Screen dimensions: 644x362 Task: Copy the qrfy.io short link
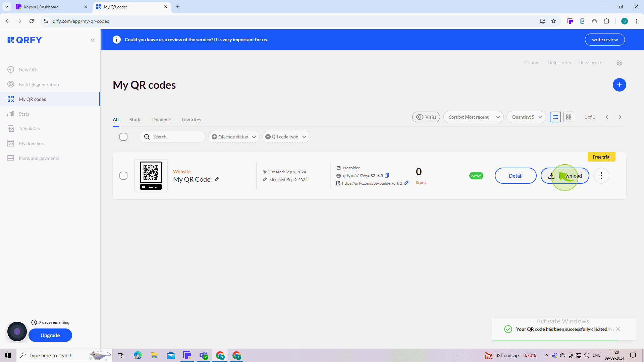[x=387, y=175]
